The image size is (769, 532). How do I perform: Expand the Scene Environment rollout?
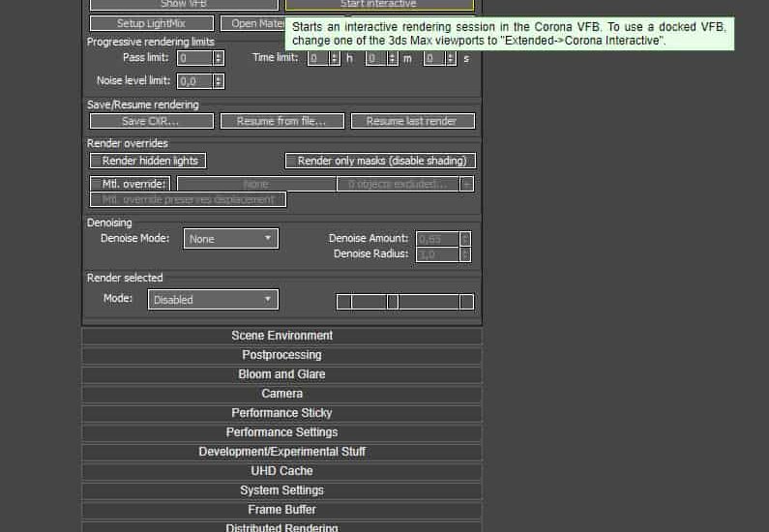click(281, 336)
